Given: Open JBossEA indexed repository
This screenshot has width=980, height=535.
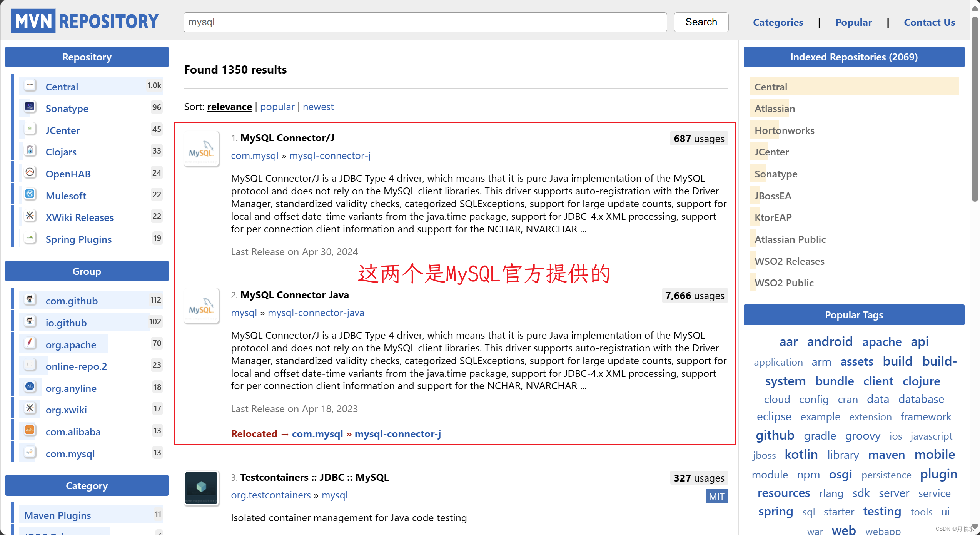Looking at the screenshot, I should pos(773,196).
